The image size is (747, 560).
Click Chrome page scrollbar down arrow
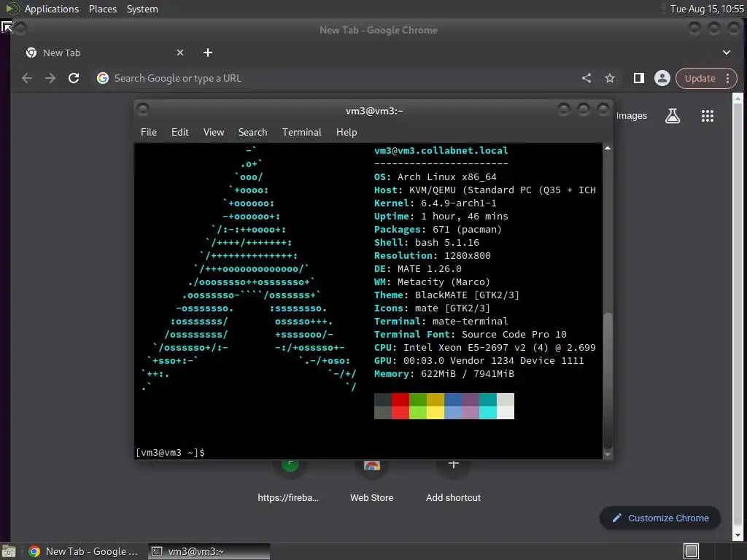click(x=738, y=536)
